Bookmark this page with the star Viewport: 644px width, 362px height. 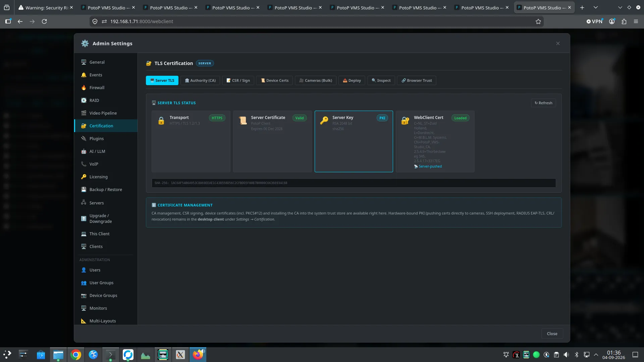538,21
